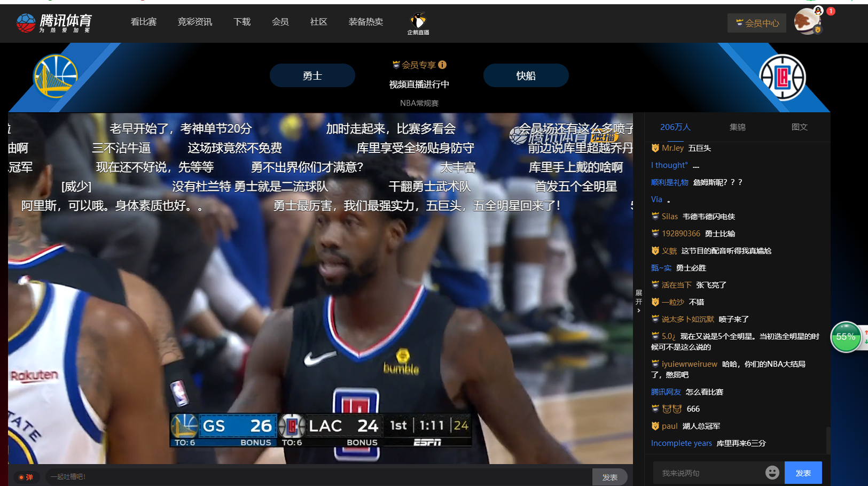Send chat message with blue 发表 button
Viewport: 868px width, 486px height.
click(803, 473)
